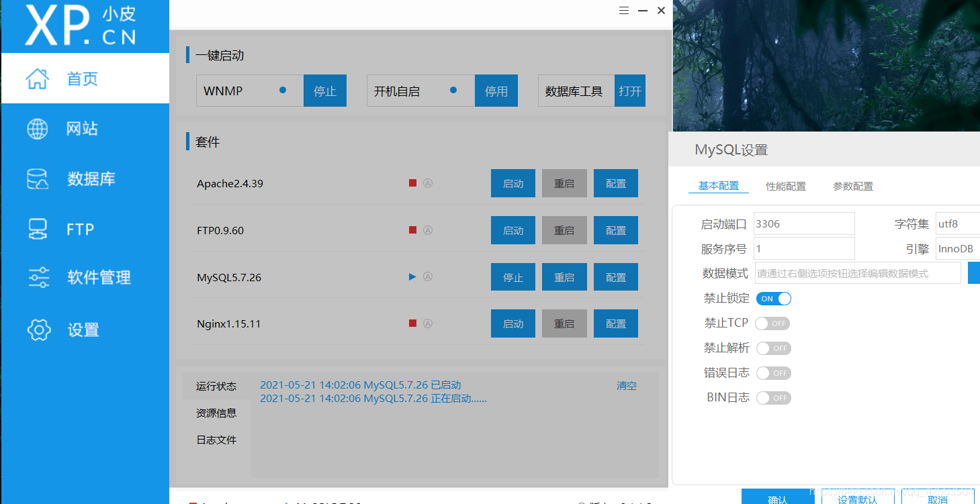Enable the 禁止解析 switch

click(774, 348)
